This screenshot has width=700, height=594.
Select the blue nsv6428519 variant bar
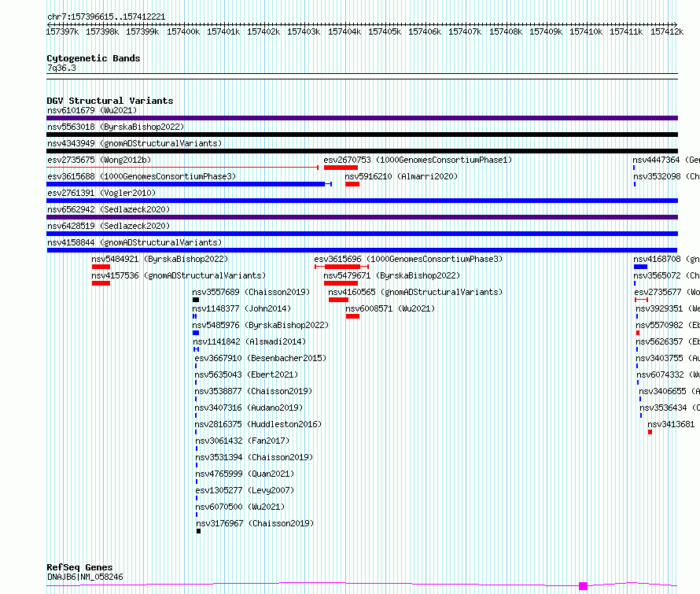tap(362, 234)
